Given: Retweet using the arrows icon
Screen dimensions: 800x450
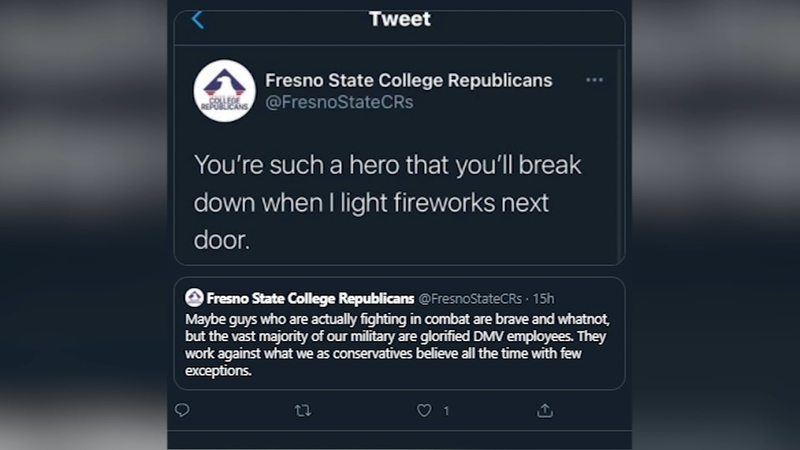Looking at the screenshot, I should (303, 410).
